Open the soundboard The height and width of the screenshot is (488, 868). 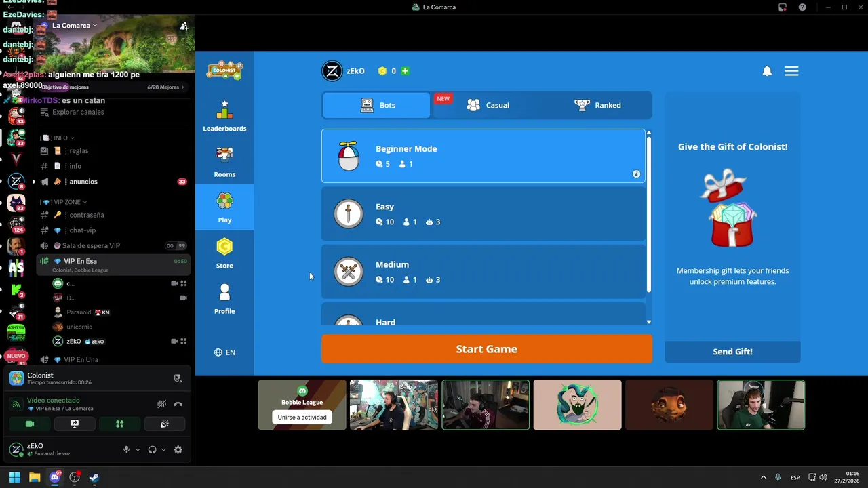[164, 424]
